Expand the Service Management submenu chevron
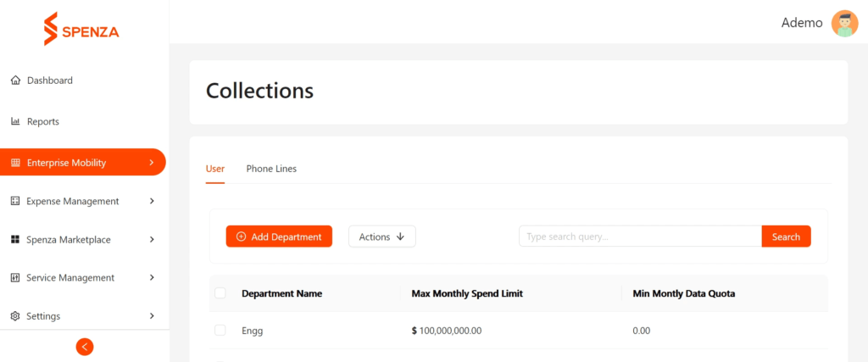Image resolution: width=868 pixels, height=362 pixels. coord(152,277)
